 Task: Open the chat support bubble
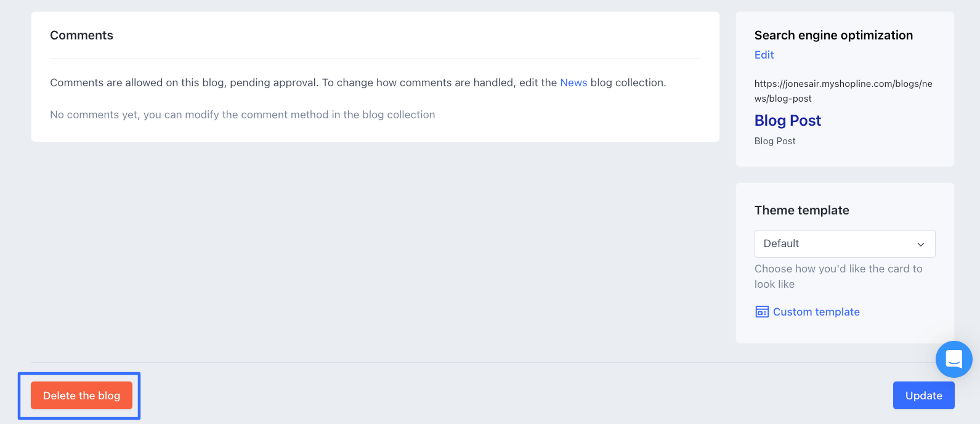[x=954, y=359]
